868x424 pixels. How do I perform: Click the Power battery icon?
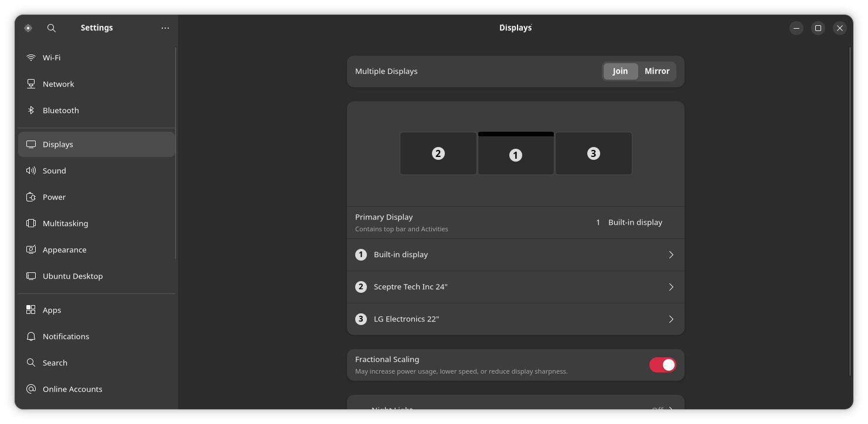[31, 197]
